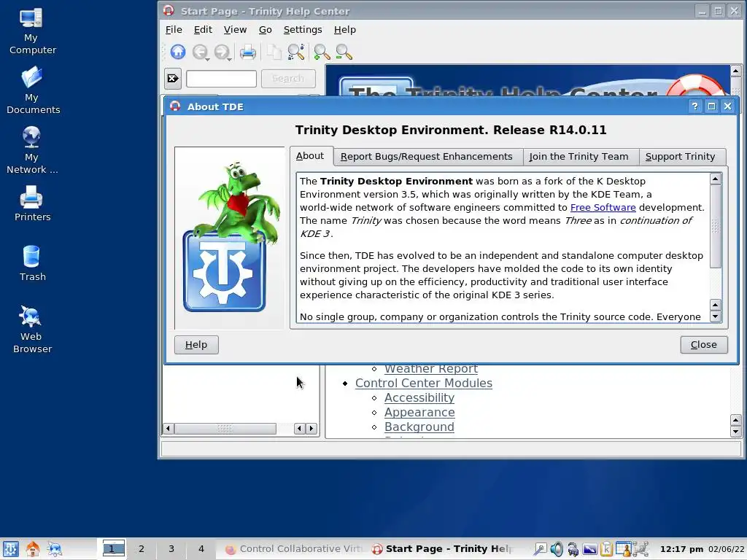Open Printers desktop icon

pos(32,203)
